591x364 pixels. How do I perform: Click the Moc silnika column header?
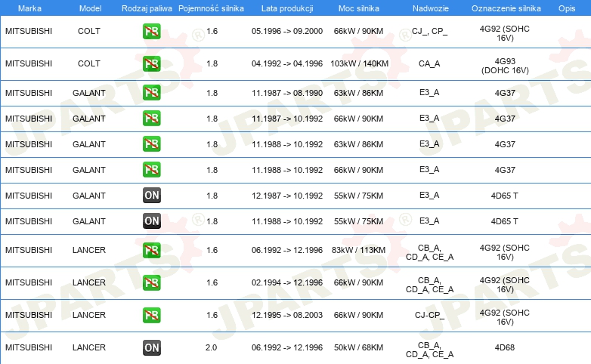tap(358, 8)
